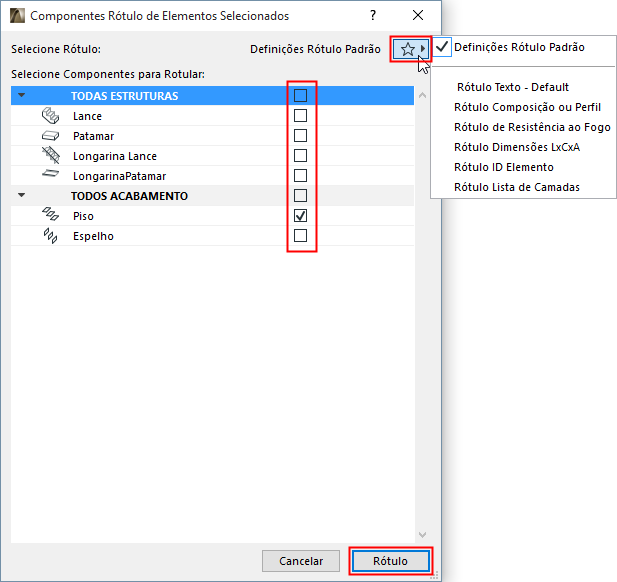This screenshot has width=617, height=582.
Task: Click the Longarina Lance stringer icon
Action: click(x=50, y=155)
